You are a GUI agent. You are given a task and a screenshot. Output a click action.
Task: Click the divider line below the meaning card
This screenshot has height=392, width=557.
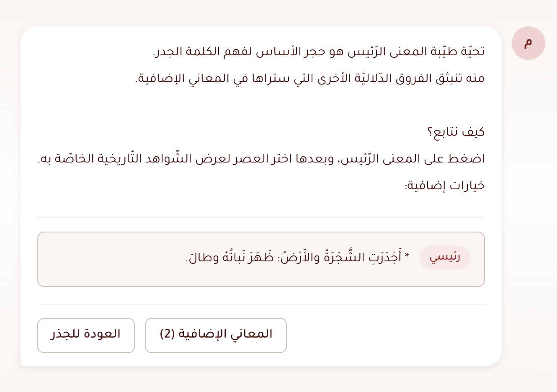261,304
